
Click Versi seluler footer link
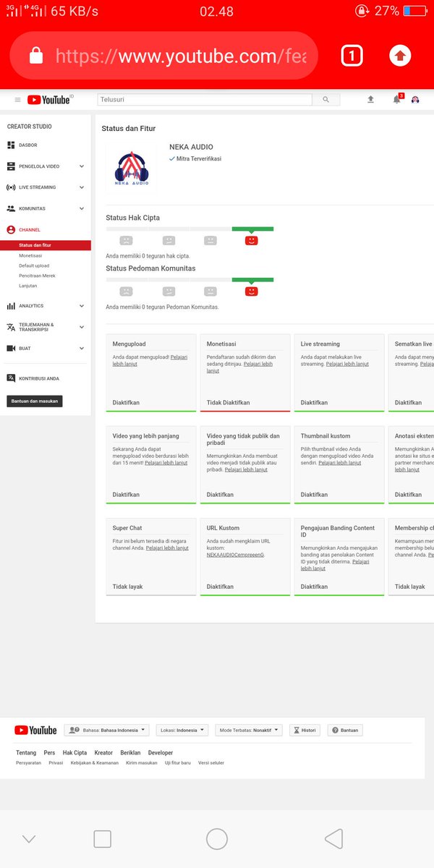(211, 763)
